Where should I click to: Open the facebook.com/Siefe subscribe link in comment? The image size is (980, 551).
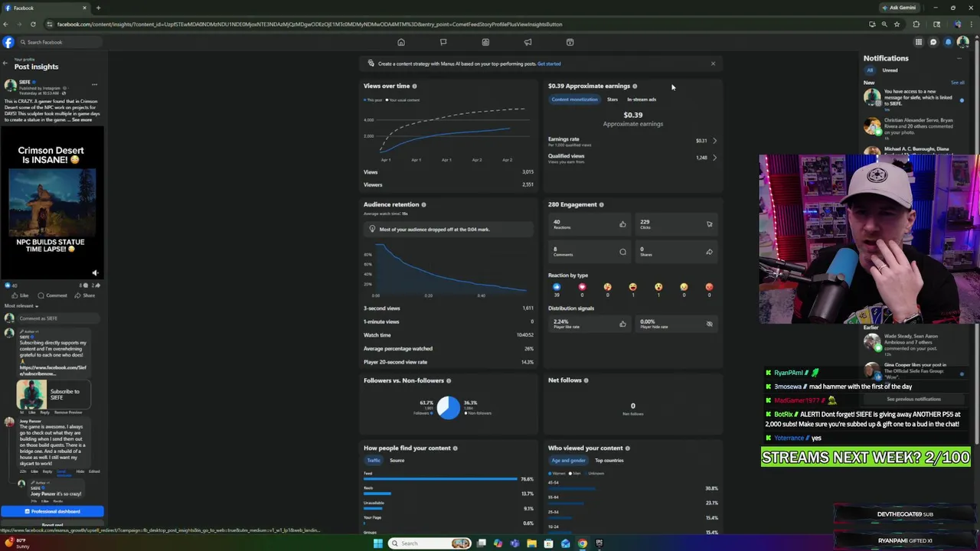53,370
